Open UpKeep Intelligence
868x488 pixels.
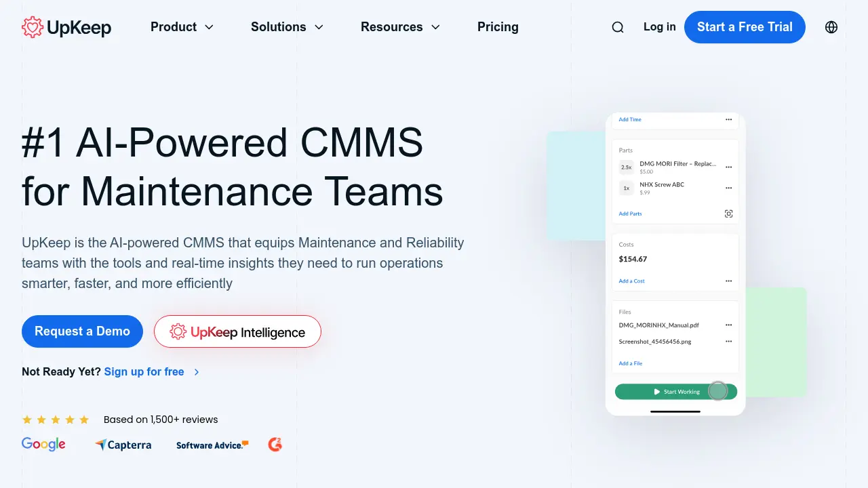pos(237,331)
